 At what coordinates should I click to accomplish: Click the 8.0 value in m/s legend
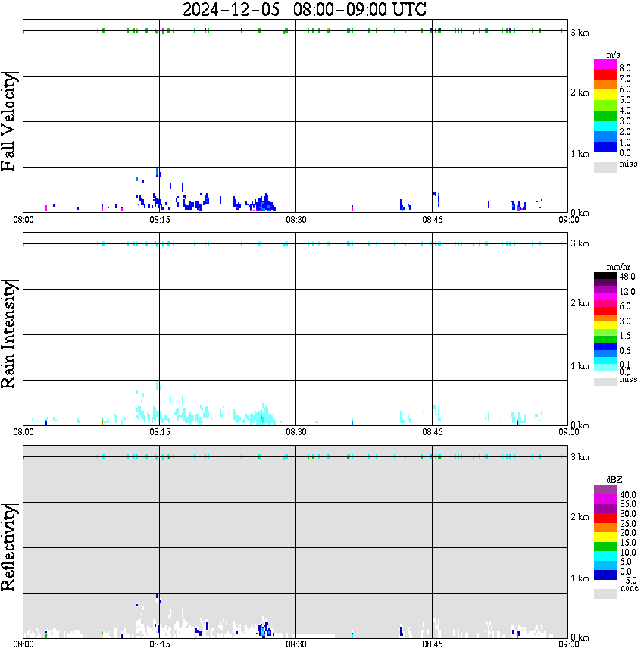[625, 68]
